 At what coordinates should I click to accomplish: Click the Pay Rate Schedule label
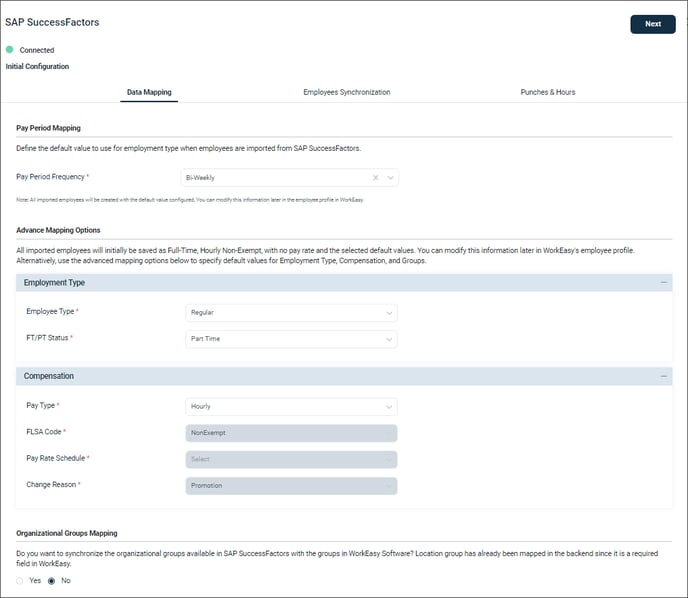tap(56, 458)
